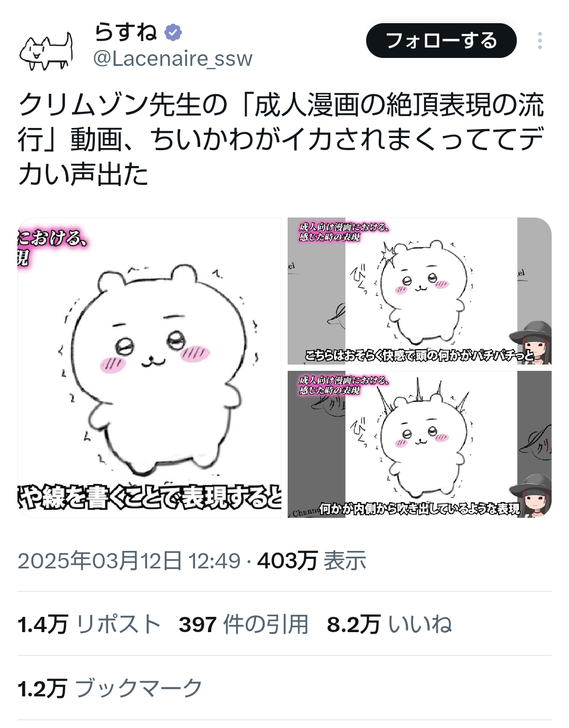The image size is (569, 728).
Task: Click the pink caption in the top-right image
Action: pyautogui.click(x=344, y=232)
